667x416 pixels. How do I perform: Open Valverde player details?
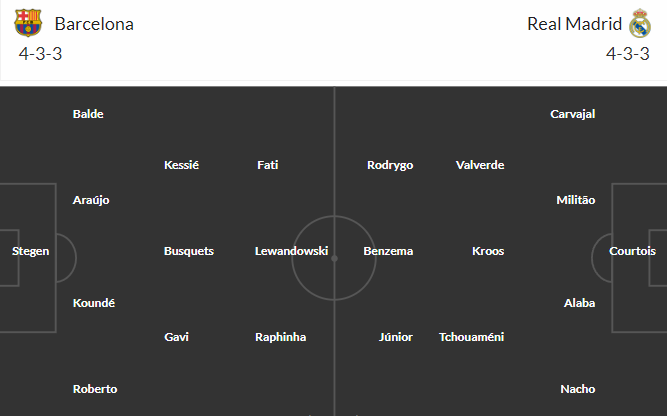coord(480,165)
